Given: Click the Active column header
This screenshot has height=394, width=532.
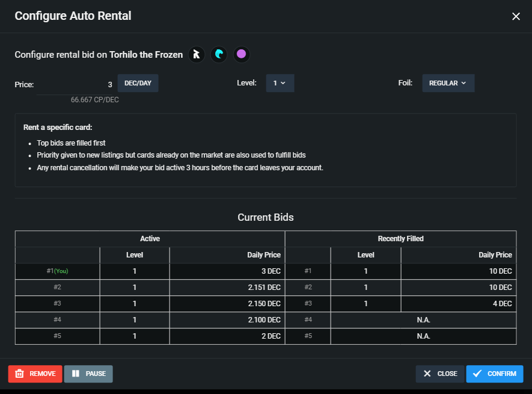Looking at the screenshot, I should tap(150, 239).
